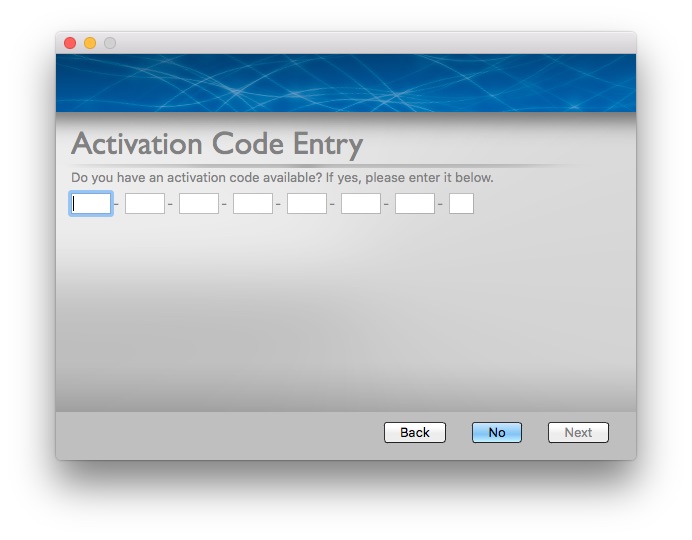Click the first activation code field
The height and width of the screenshot is (540, 692).
pyautogui.click(x=91, y=203)
